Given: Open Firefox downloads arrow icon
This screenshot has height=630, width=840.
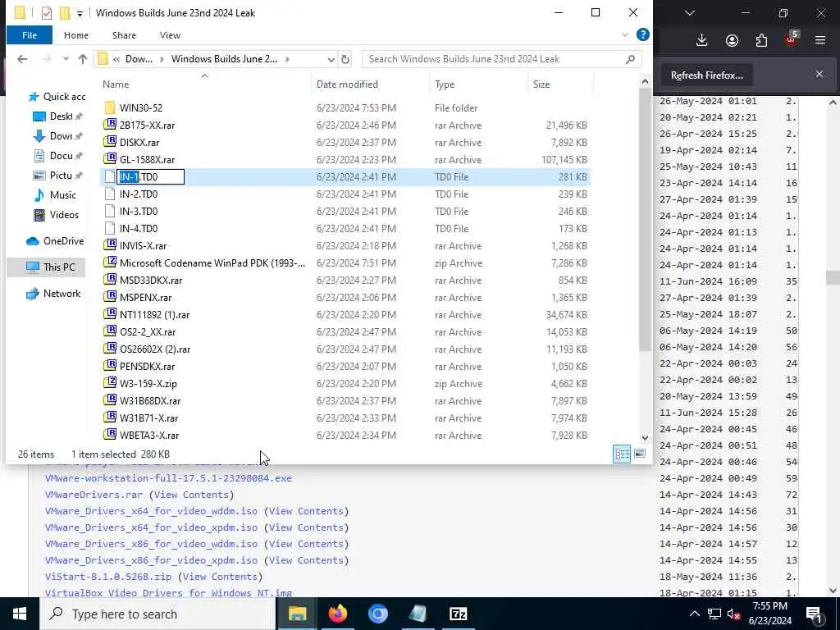Looking at the screenshot, I should click(702, 40).
